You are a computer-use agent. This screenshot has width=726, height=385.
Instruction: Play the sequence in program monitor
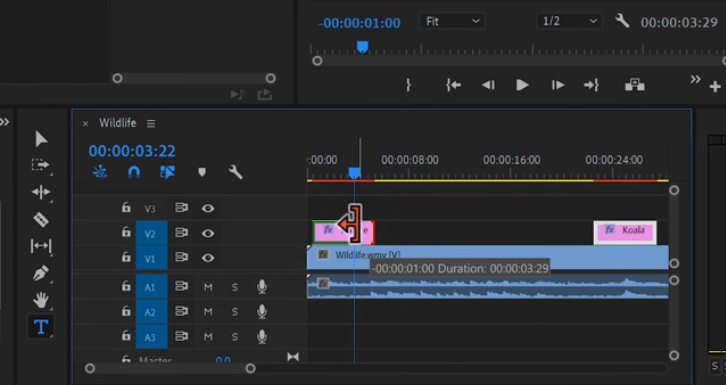pos(522,85)
